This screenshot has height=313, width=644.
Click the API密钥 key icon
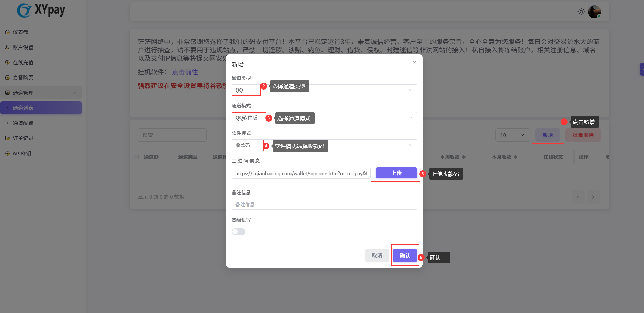click(7, 154)
